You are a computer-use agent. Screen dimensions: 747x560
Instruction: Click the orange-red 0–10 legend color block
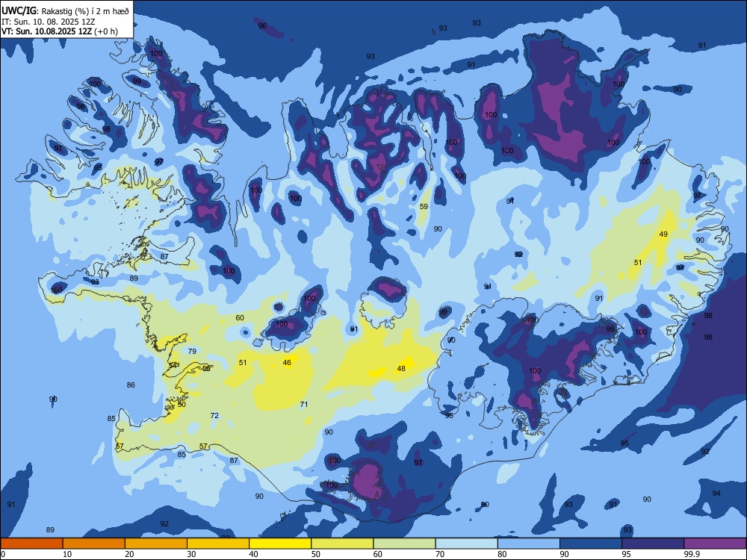pyautogui.click(x=31, y=544)
